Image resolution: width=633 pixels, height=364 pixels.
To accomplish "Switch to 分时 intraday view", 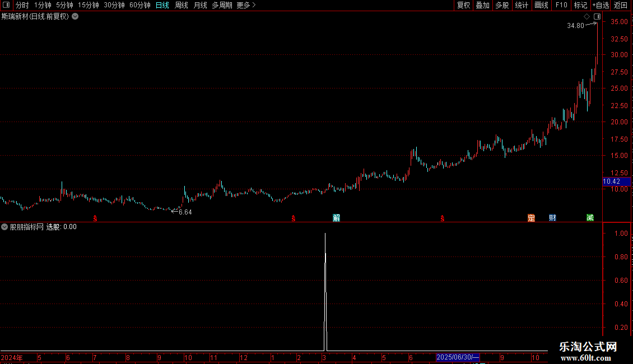I will point(22,5).
